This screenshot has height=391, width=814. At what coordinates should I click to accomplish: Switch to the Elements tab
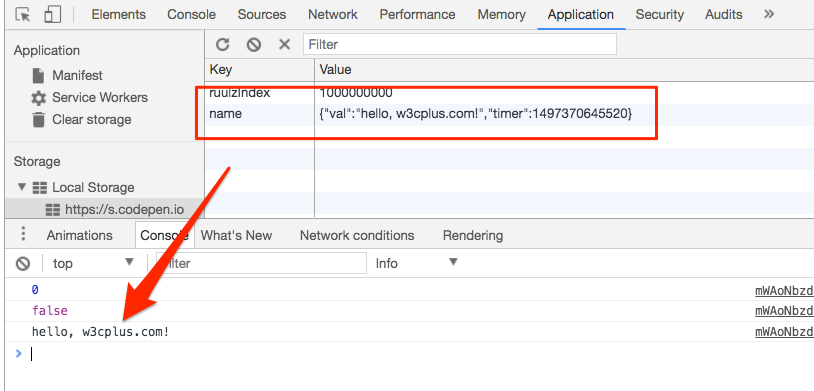click(118, 15)
